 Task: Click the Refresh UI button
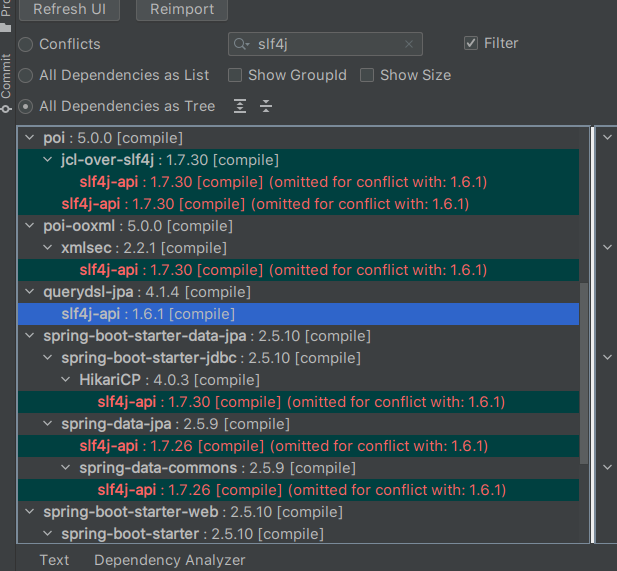69,9
